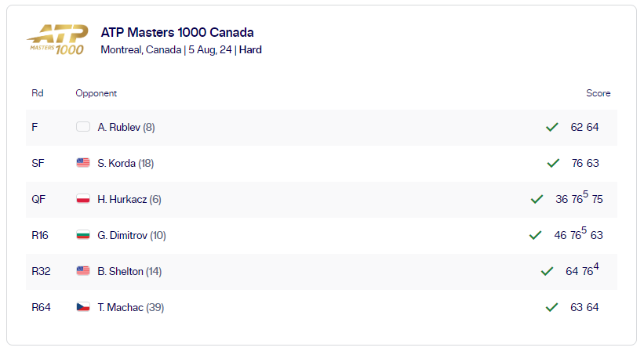
Task: Click the green checkmark in the QF row
Action: click(x=537, y=199)
